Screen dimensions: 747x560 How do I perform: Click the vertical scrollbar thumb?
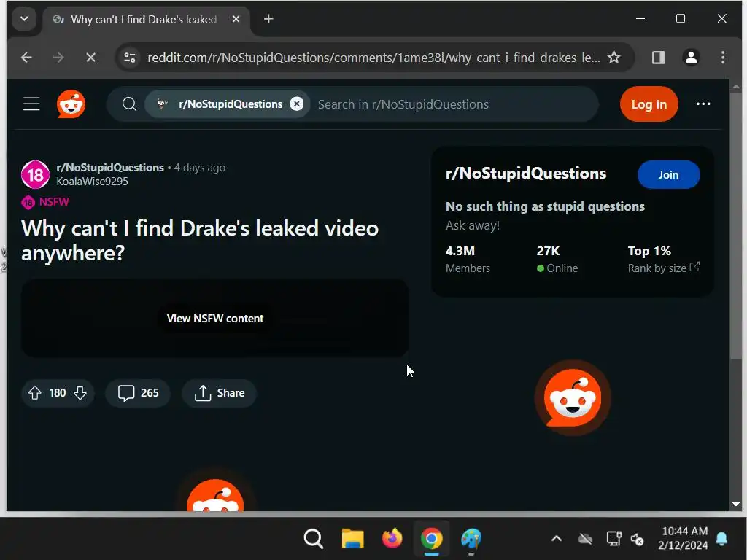(x=735, y=226)
